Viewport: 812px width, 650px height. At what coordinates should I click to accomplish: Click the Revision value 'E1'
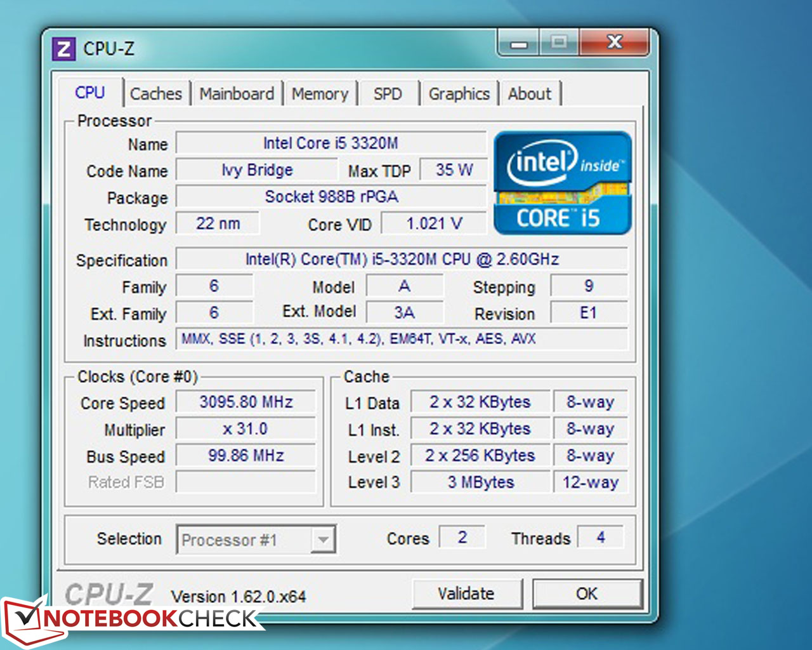click(589, 313)
